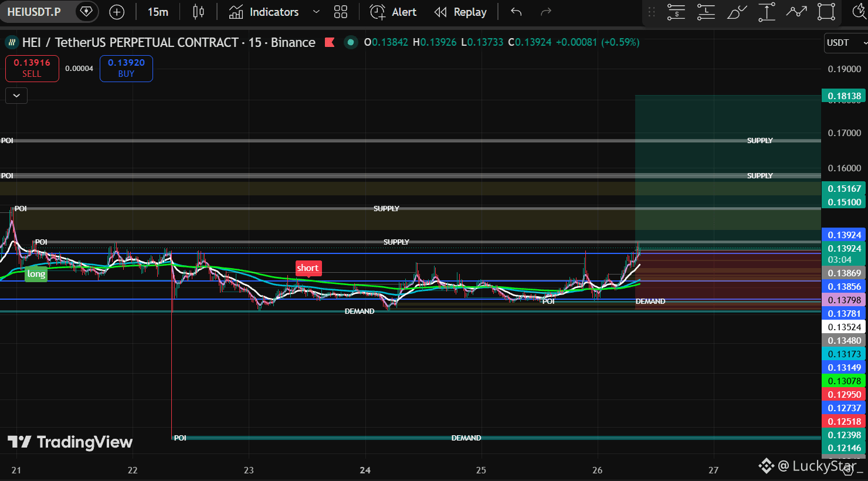Click the 0.15167 price label

coord(844,188)
